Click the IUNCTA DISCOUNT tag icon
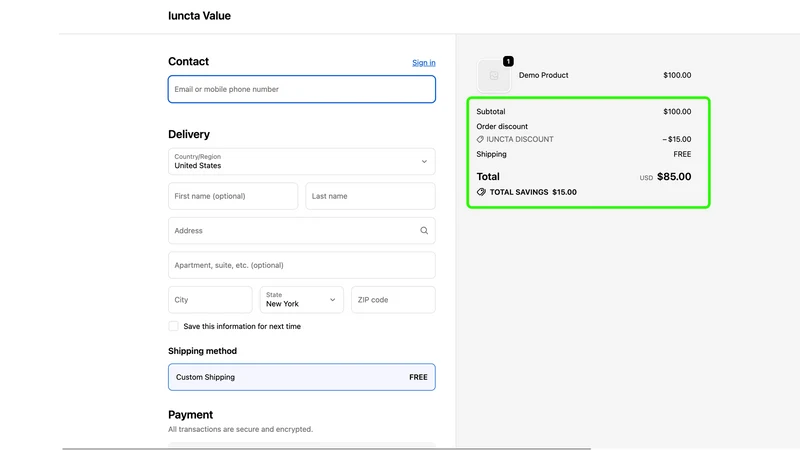This screenshot has width=800, height=450. point(480,139)
